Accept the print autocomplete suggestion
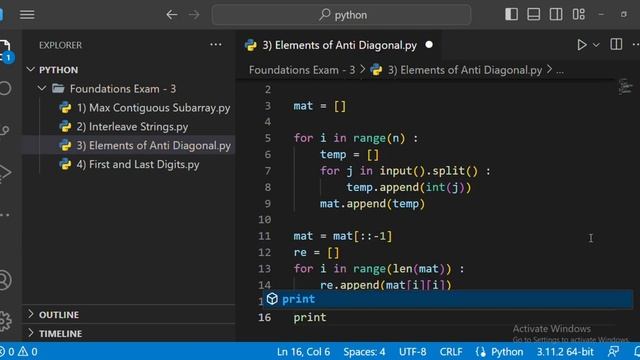 (x=448, y=299)
